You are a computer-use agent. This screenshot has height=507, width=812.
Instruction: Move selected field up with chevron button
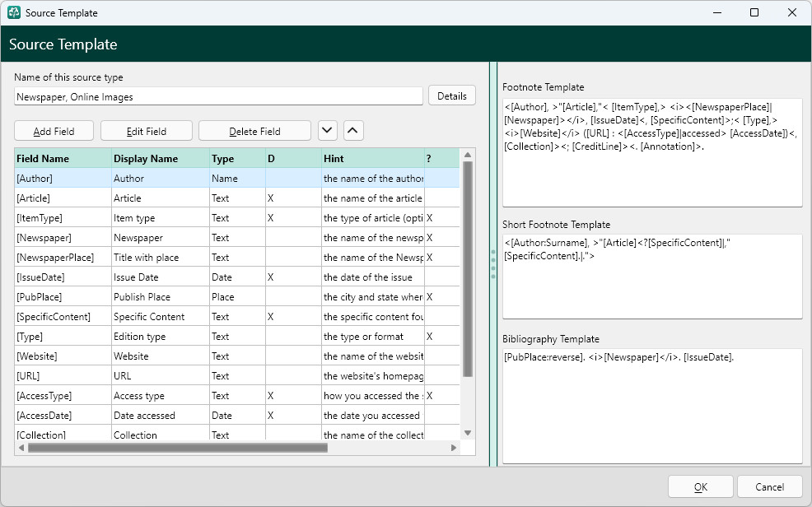352,130
